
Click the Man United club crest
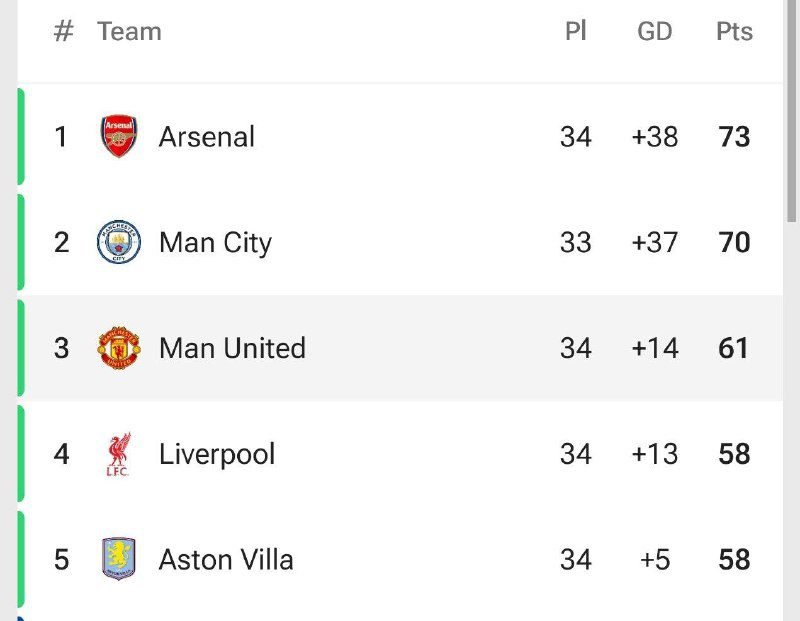[119, 348]
